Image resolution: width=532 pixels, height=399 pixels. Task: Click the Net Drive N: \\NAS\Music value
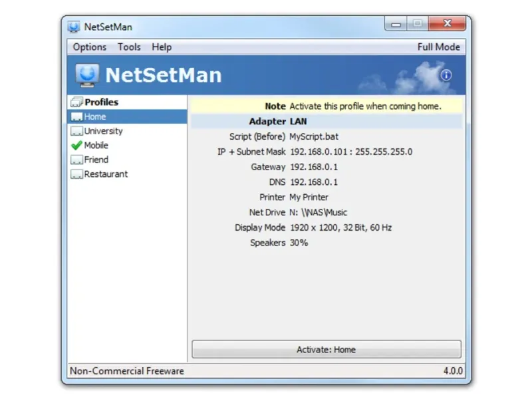pos(319,212)
